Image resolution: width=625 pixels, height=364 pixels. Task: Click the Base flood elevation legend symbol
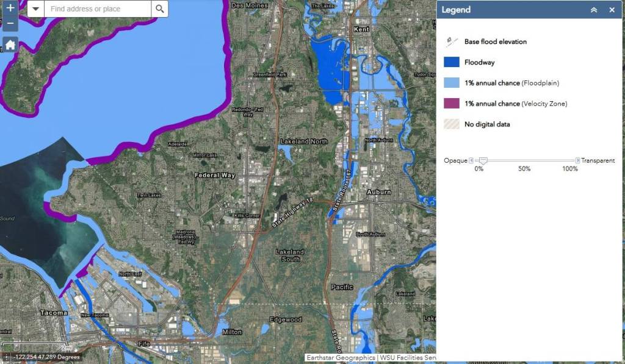(451, 41)
